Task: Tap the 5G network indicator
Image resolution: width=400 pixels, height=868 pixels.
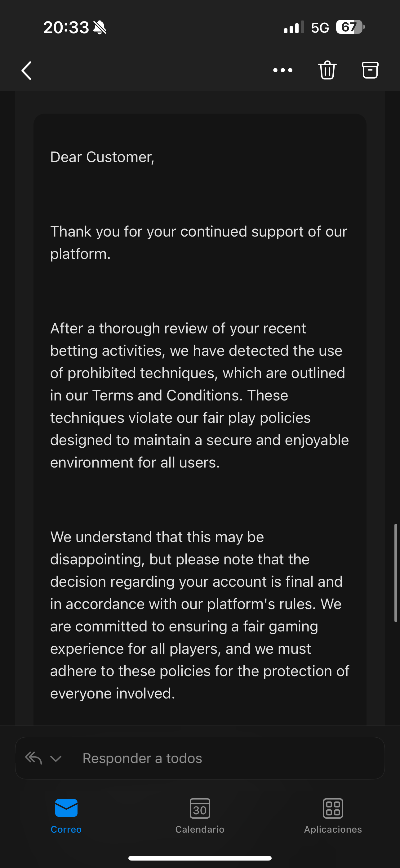Action: click(320, 27)
